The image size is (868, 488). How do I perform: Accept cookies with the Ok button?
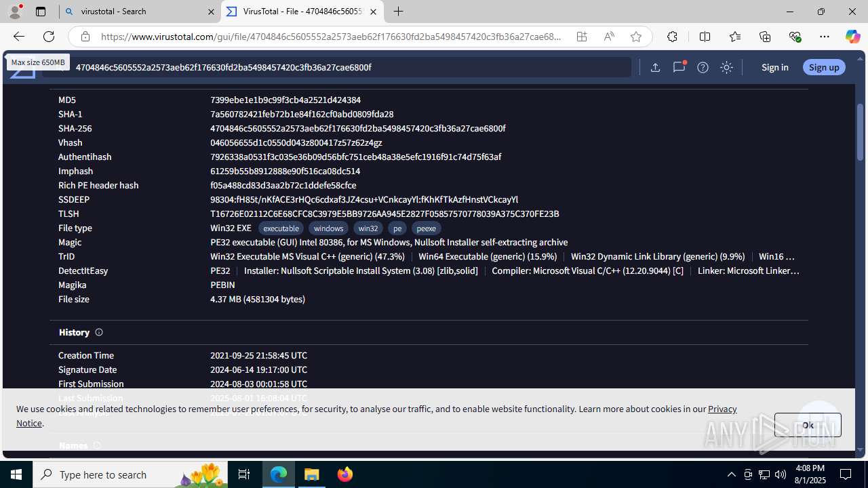pos(808,425)
